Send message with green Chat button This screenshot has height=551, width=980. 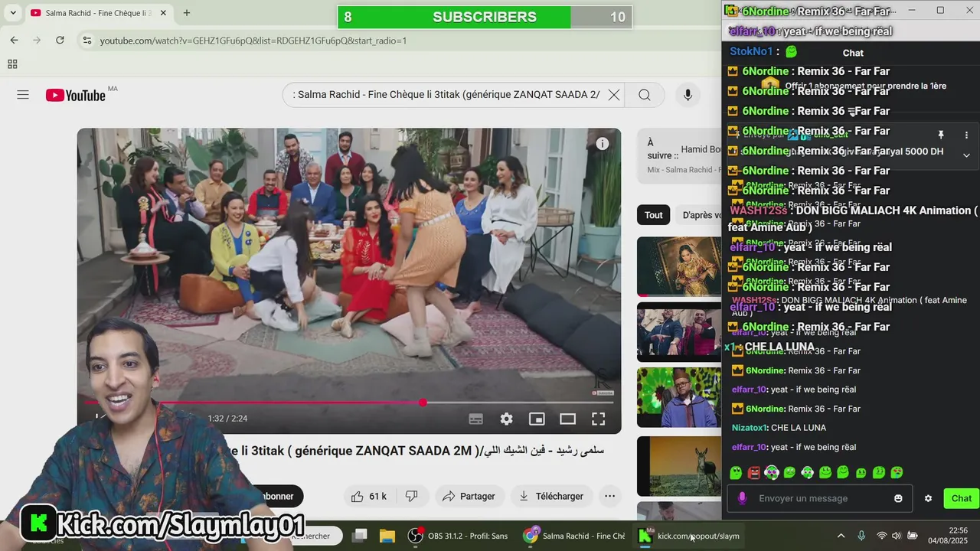(x=962, y=498)
